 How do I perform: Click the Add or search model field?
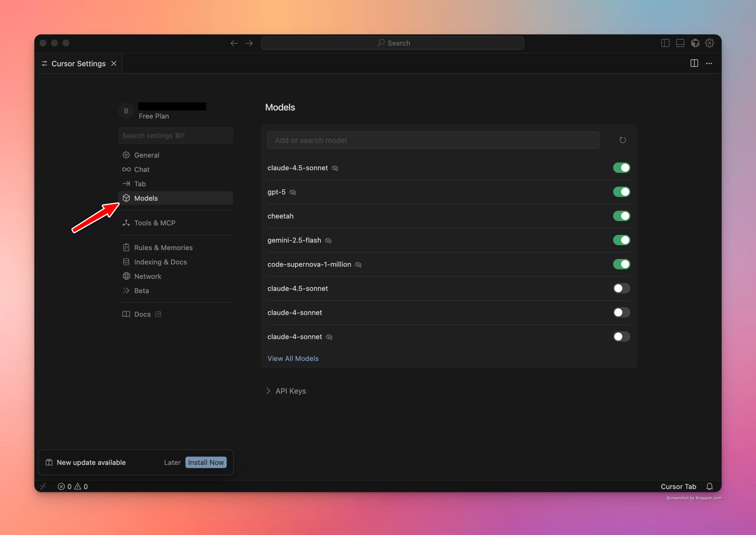(x=433, y=140)
